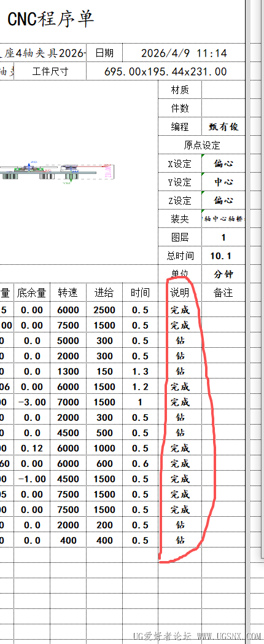Select the date value 2026/4/9 11:14
The image size is (264, 644).
(x=184, y=53)
